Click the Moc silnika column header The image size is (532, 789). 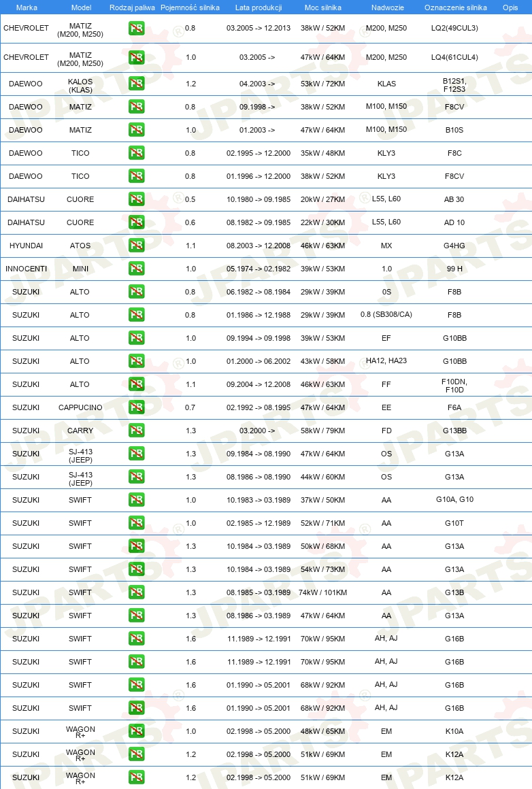(322, 7)
